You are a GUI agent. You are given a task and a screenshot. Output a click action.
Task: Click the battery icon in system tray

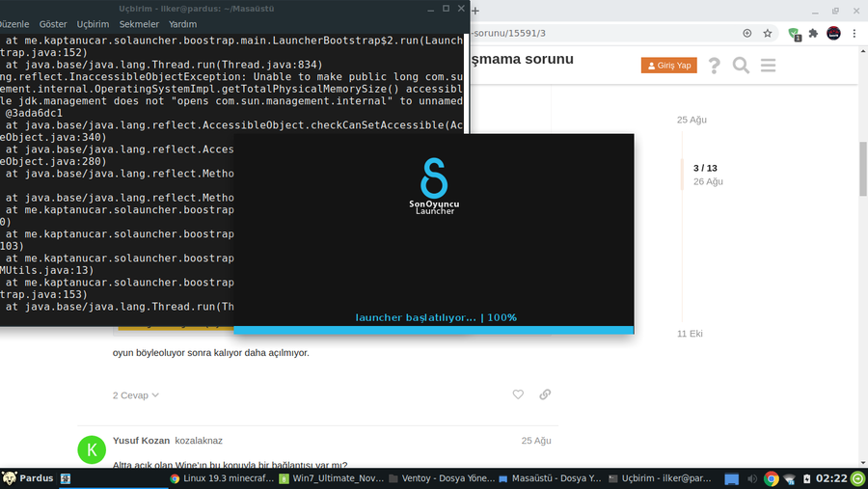pos(806,478)
